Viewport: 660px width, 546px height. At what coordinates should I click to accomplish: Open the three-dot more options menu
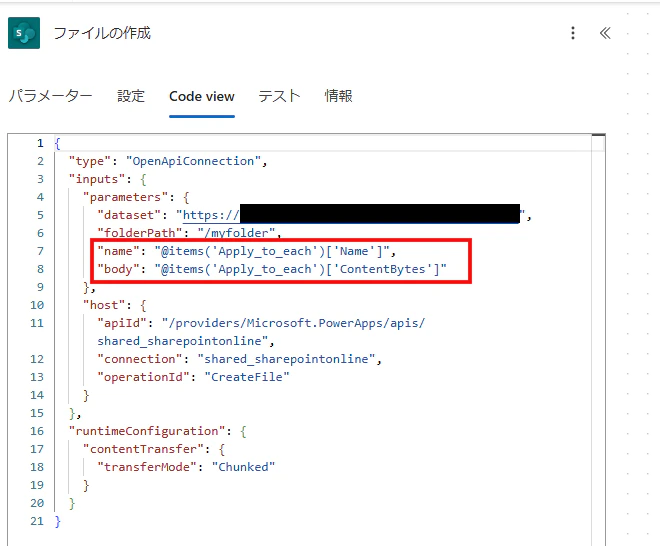(x=573, y=33)
